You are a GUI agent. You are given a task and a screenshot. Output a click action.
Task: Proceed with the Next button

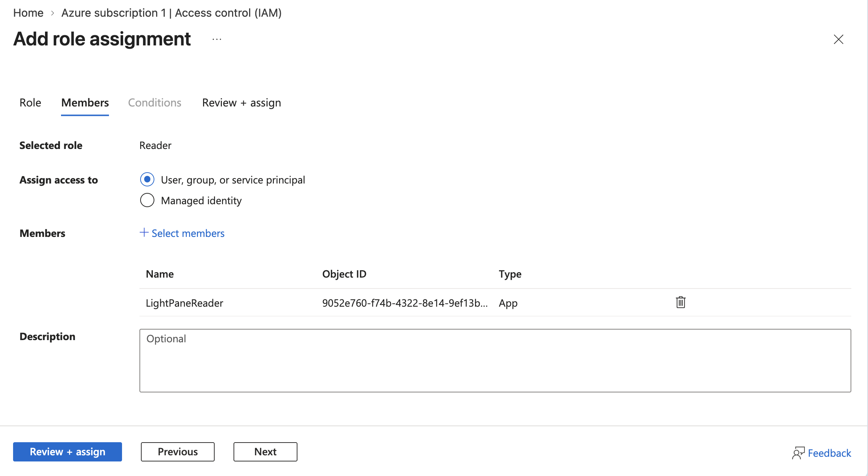[x=265, y=452]
